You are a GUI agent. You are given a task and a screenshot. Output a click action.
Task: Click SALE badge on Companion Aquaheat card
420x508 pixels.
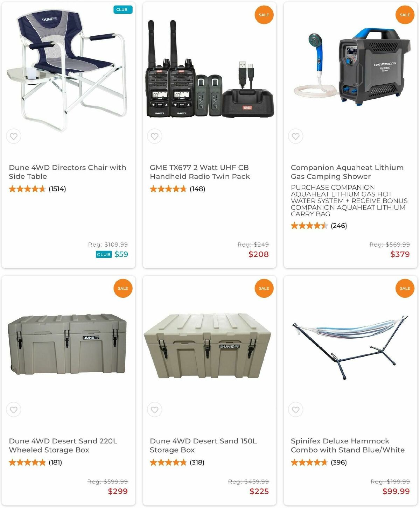[405, 15]
